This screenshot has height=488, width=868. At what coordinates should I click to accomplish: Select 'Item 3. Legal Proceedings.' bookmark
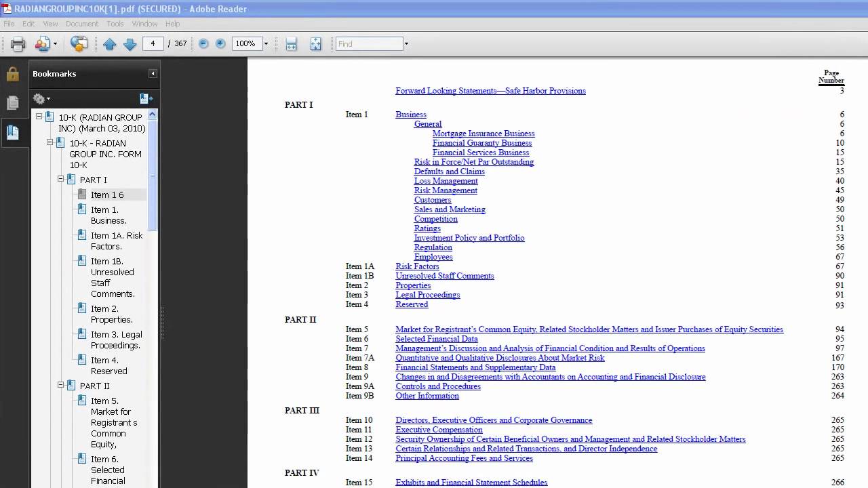[x=117, y=340]
